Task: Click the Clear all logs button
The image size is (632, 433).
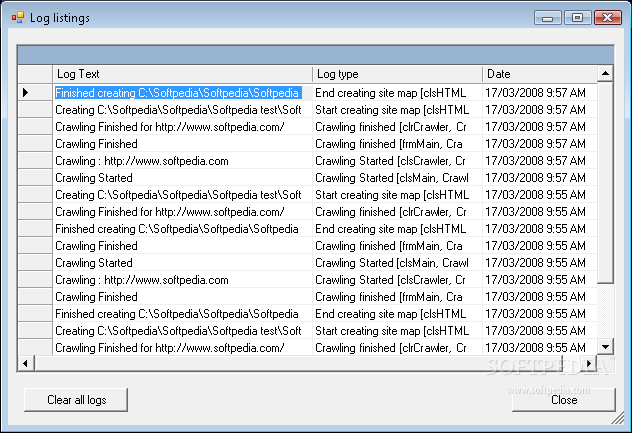Action: pyautogui.click(x=76, y=400)
